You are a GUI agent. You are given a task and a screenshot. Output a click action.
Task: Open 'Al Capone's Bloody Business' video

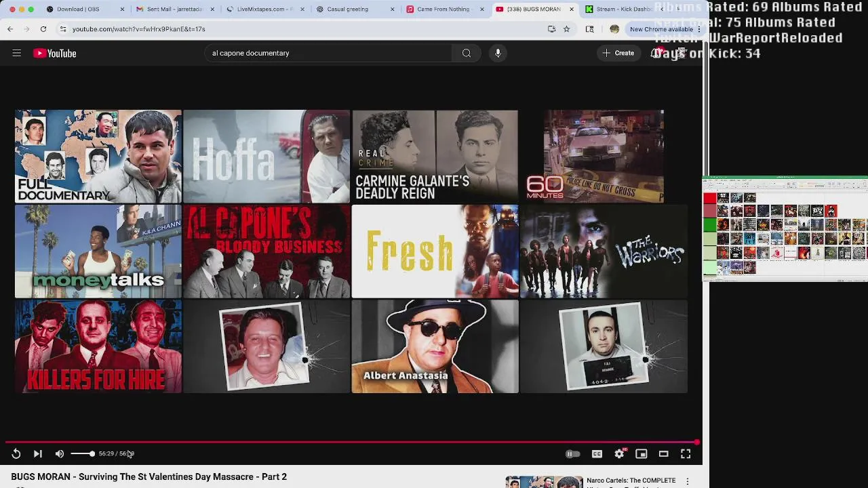pyautogui.click(x=267, y=251)
